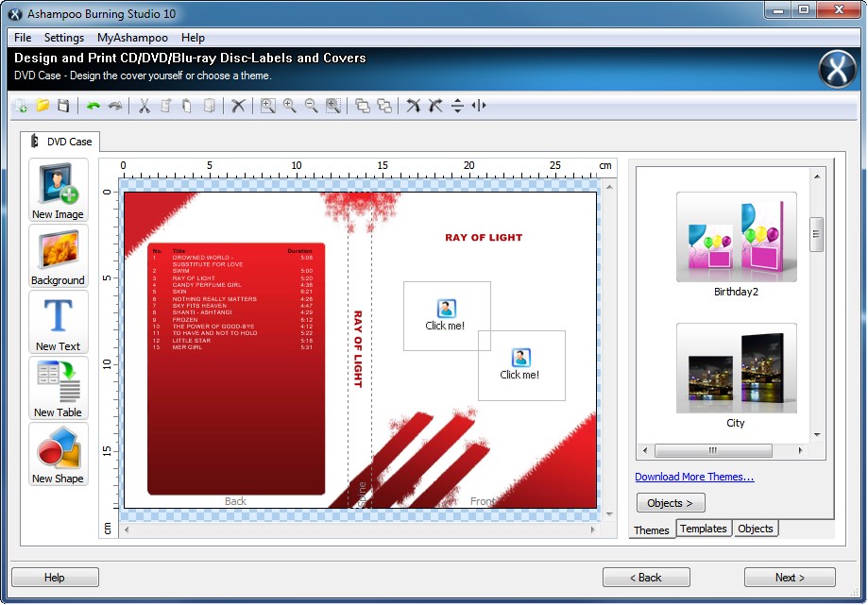
Task: Rotate the object right
Action: 435,106
